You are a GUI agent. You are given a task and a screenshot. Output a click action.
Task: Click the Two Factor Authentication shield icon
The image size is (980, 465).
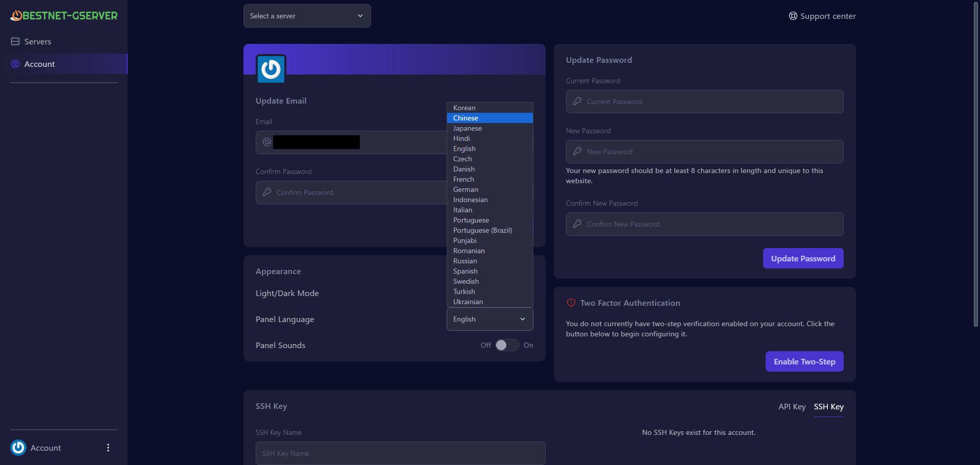click(571, 303)
